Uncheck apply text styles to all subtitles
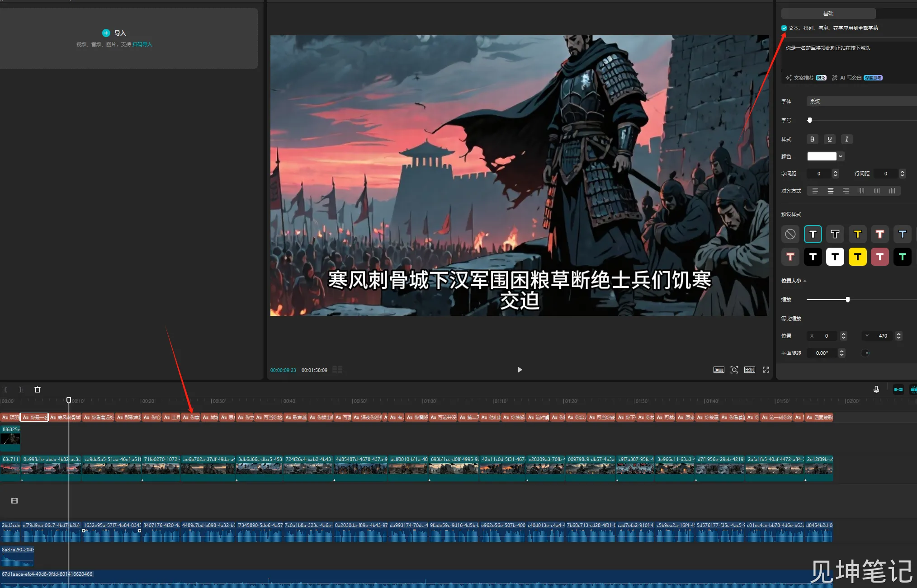Image resolution: width=917 pixels, height=588 pixels. (784, 28)
